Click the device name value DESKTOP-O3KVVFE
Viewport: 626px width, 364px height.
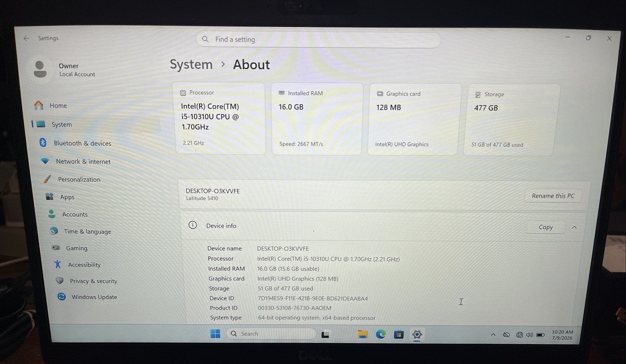283,249
